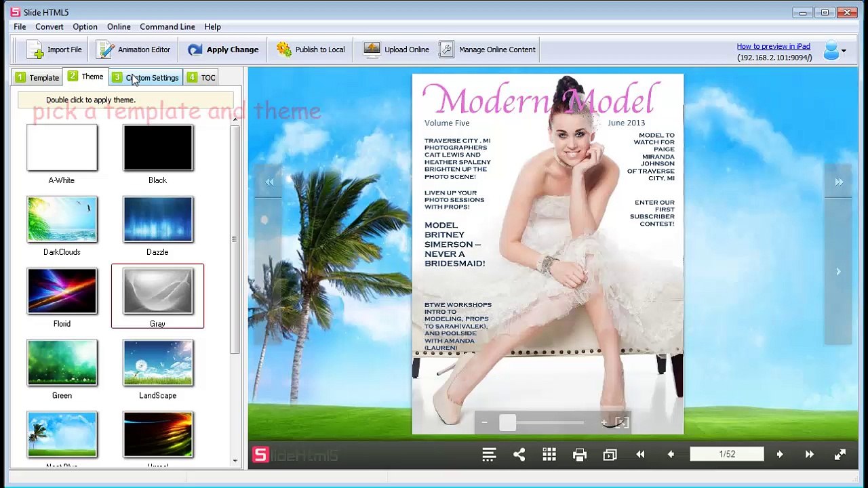Image resolution: width=868 pixels, height=488 pixels.
Task: Go to the Custom Settings tab
Action: [x=146, y=77]
